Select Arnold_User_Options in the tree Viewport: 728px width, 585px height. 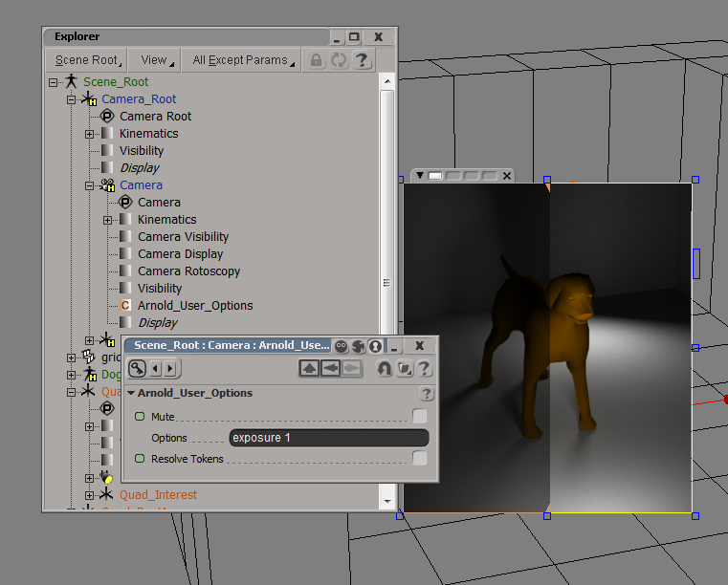tap(195, 306)
